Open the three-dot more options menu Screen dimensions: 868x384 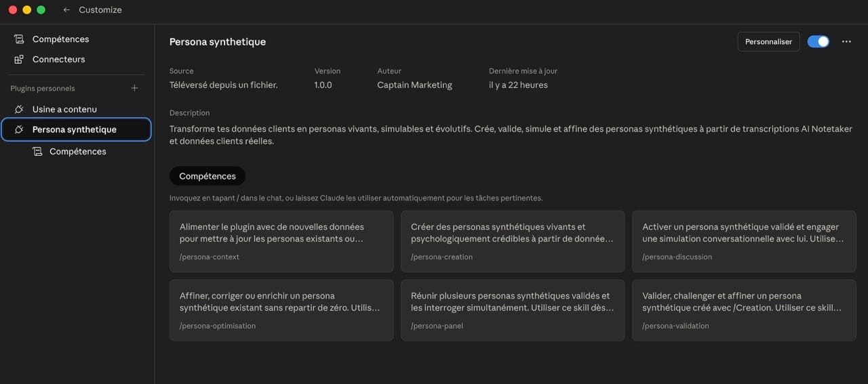pos(846,42)
